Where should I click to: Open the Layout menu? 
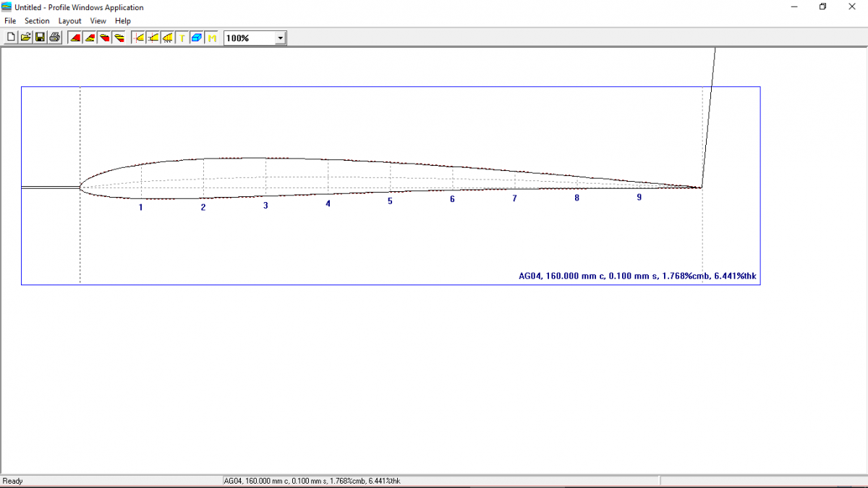[70, 21]
